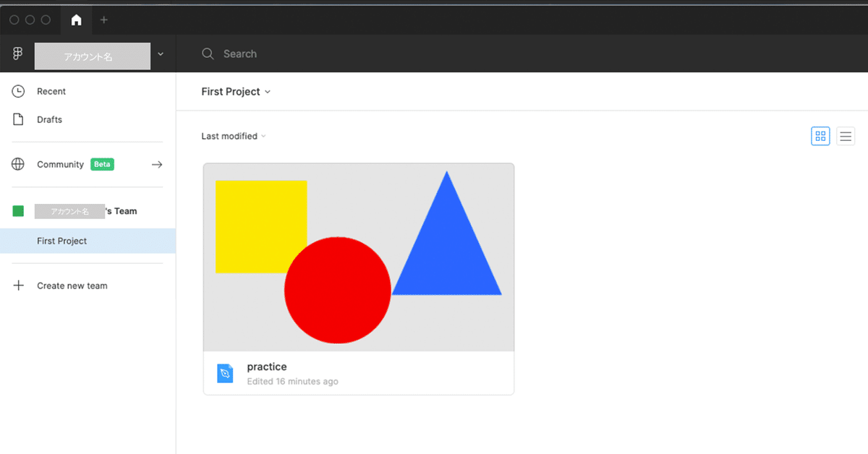Open the practice file thumbnail
This screenshot has height=454, width=868.
pos(359,257)
